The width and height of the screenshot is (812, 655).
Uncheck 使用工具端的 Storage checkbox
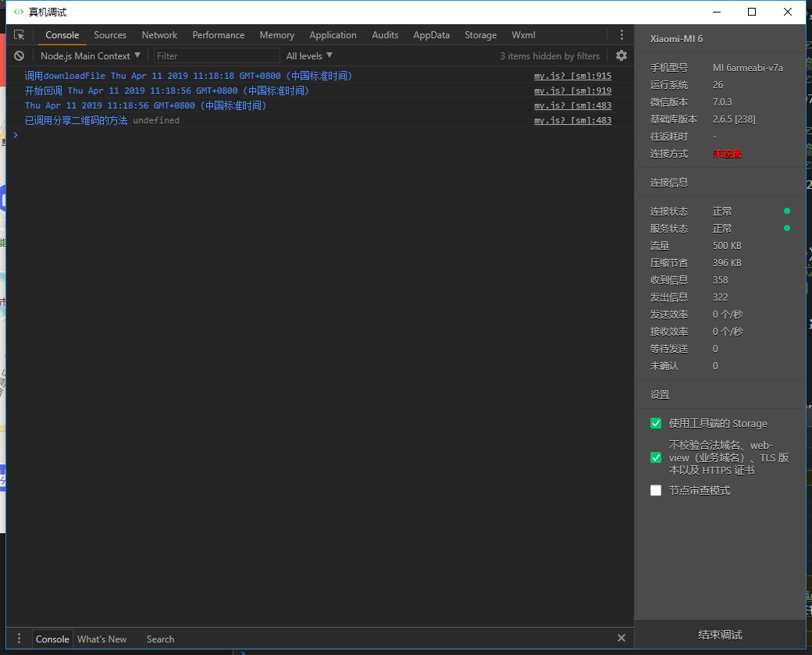[656, 423]
